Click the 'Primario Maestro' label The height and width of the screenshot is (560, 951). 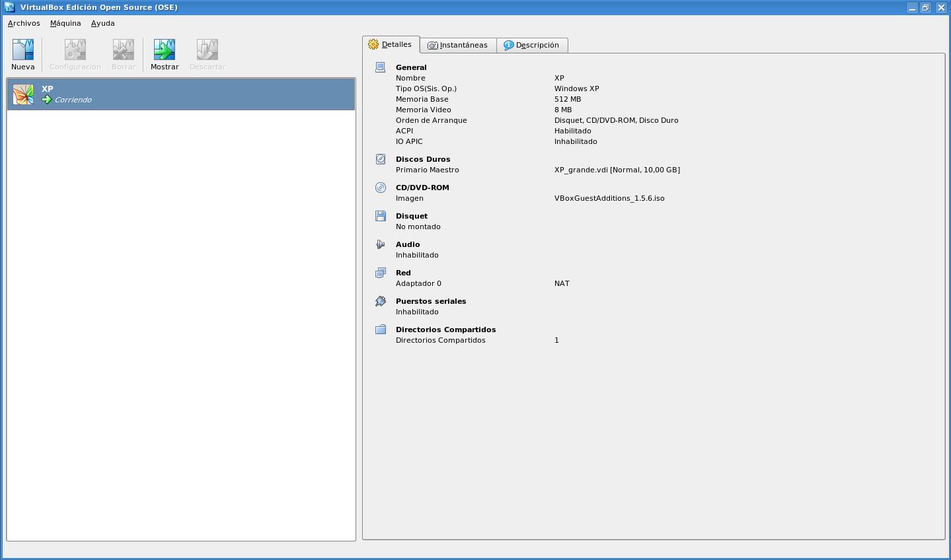428,170
